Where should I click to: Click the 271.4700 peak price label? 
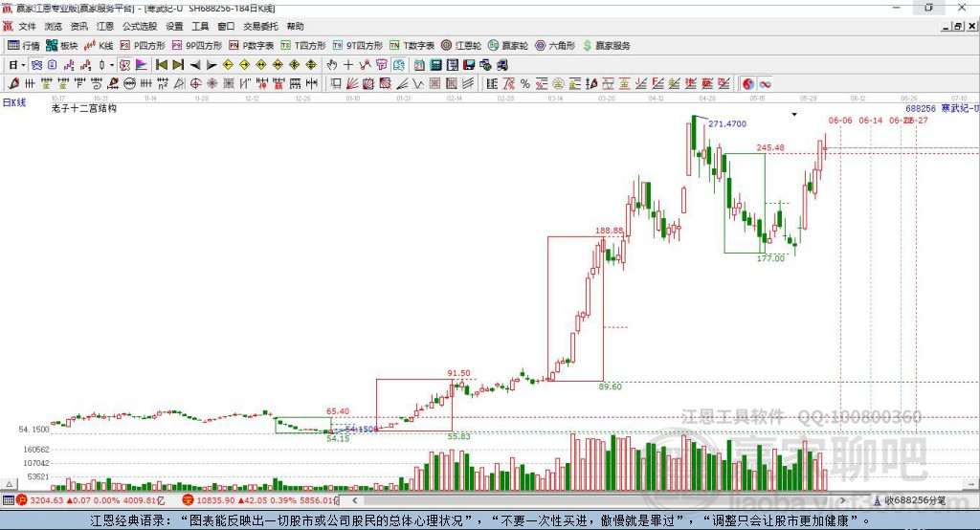[727, 123]
